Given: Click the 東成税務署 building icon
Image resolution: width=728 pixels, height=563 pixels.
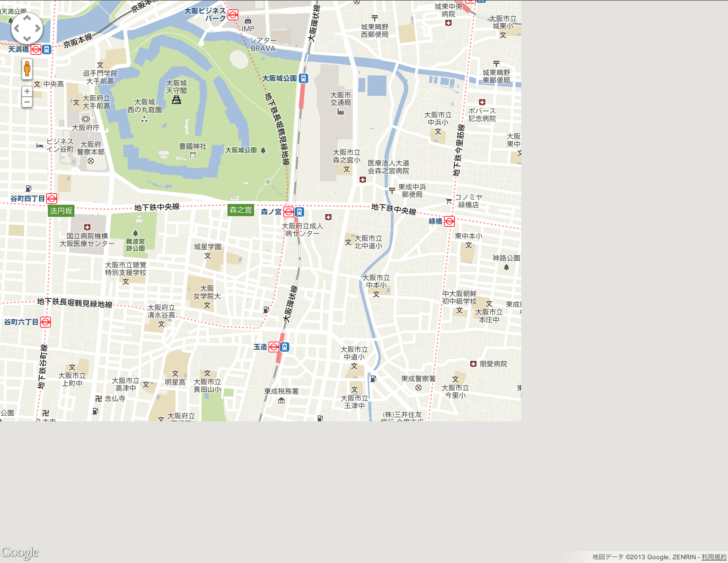Looking at the screenshot, I should click(281, 400).
